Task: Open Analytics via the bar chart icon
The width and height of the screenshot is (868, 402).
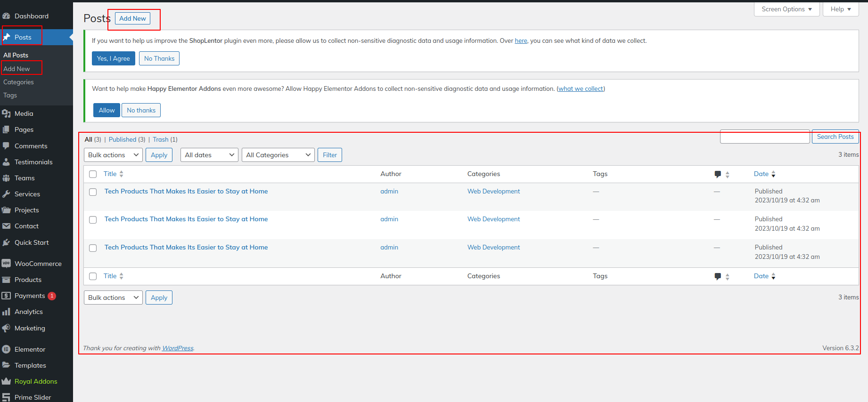Action: click(x=6, y=312)
